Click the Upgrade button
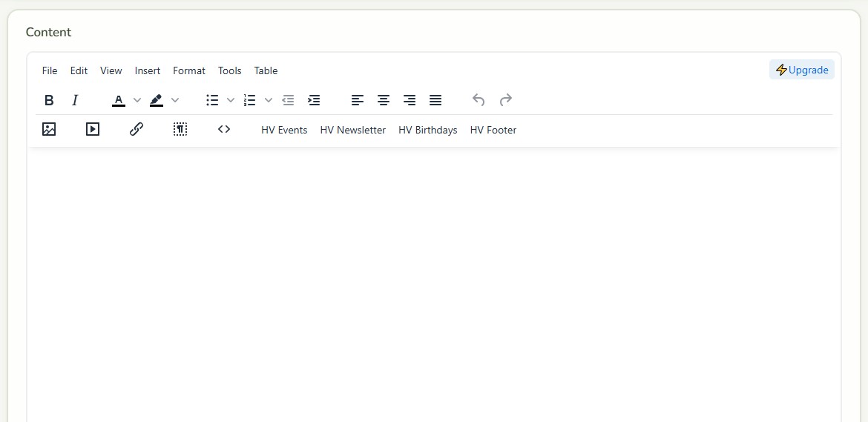The width and height of the screenshot is (868, 422). [801, 70]
